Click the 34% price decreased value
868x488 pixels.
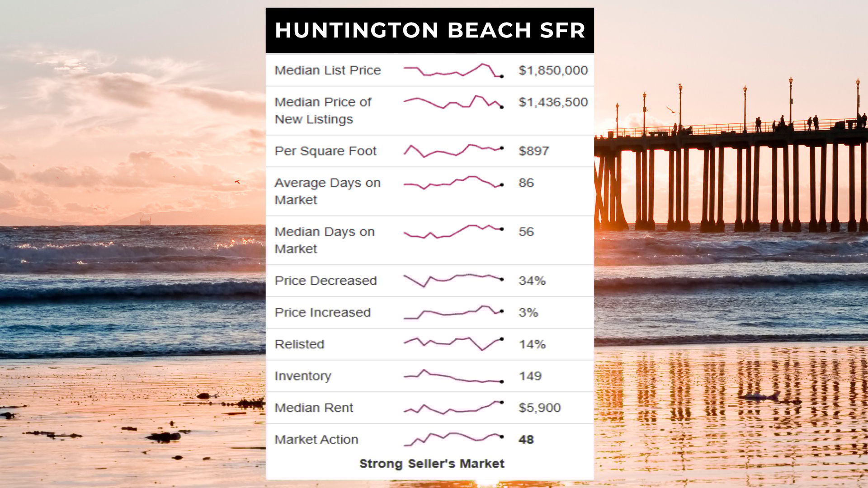point(532,281)
